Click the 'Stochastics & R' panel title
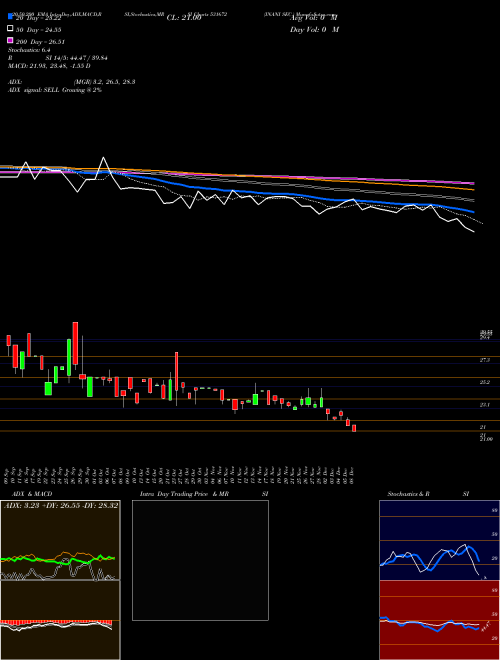 tap(408, 494)
